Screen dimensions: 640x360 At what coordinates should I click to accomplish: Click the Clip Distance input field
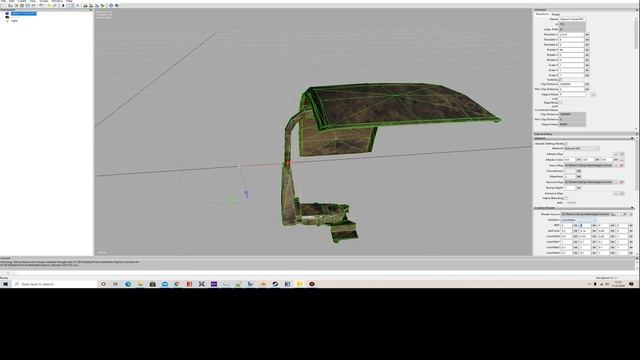(571, 84)
